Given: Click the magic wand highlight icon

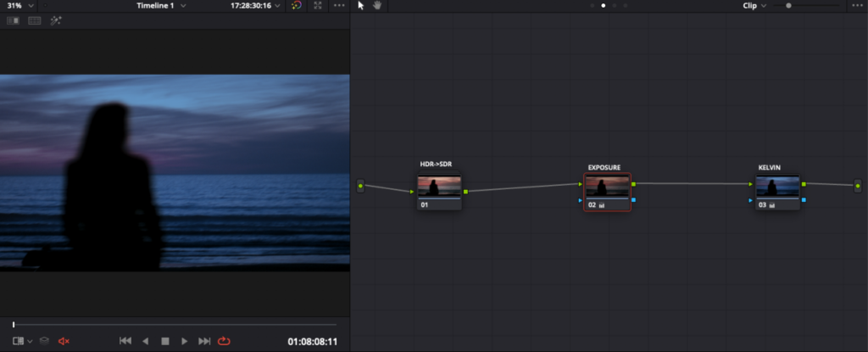Looking at the screenshot, I should (x=55, y=20).
